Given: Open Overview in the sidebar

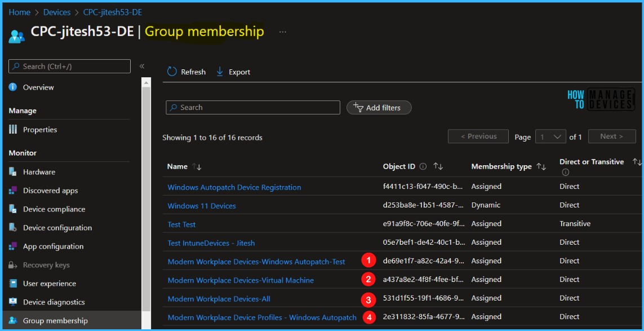Looking at the screenshot, I should [38, 87].
